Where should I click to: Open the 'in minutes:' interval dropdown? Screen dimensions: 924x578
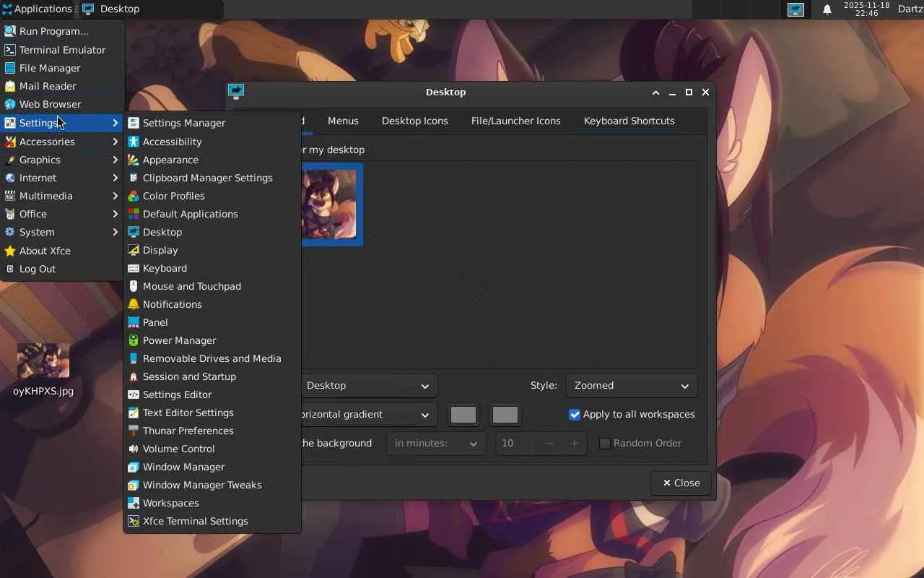[x=436, y=444]
